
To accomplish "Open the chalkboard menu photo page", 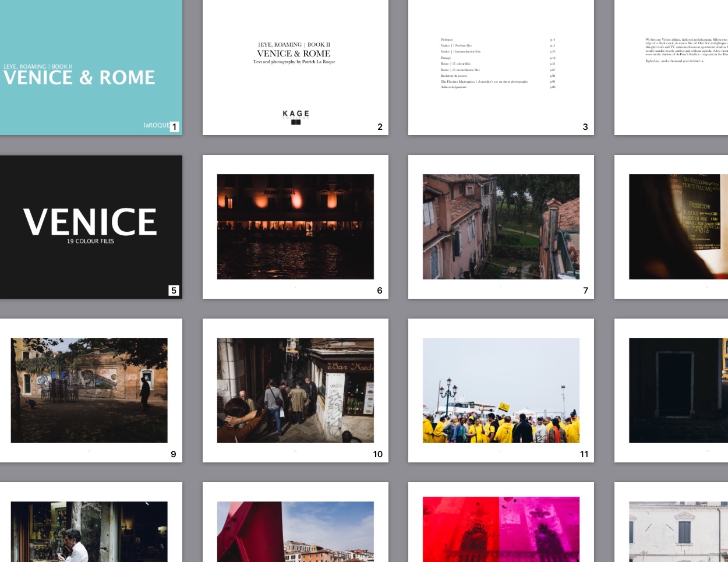I will (x=671, y=227).
